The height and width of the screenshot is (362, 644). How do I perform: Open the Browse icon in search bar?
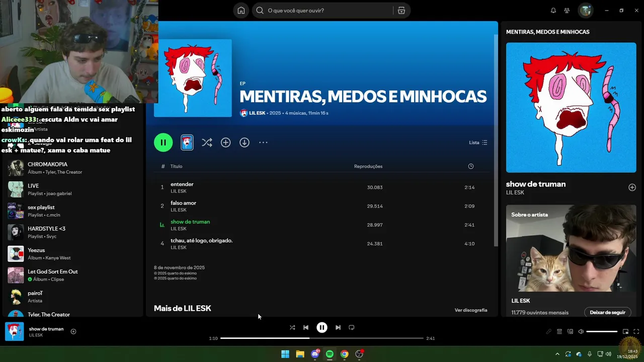401,11
